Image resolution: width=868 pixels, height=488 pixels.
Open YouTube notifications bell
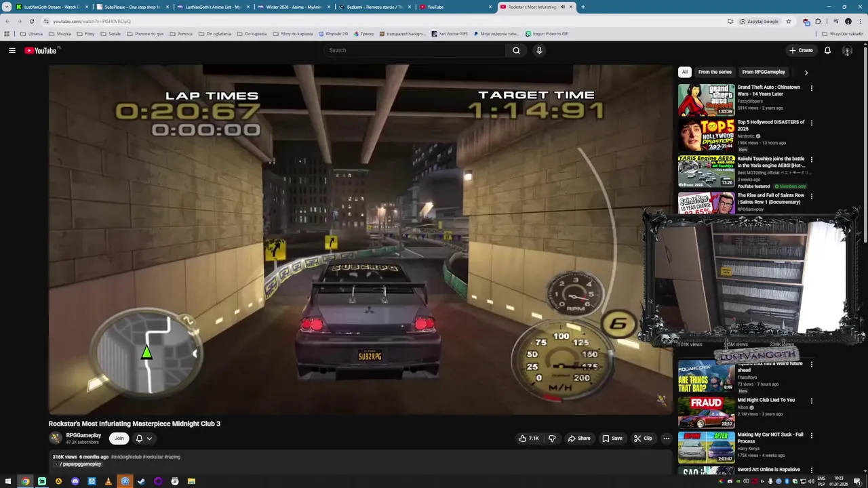click(827, 50)
